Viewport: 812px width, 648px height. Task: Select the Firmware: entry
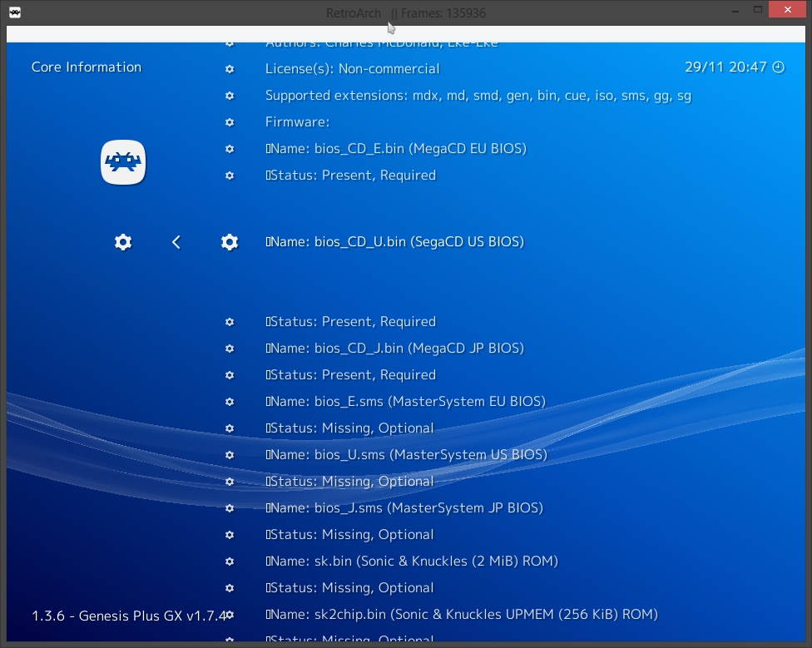point(297,122)
